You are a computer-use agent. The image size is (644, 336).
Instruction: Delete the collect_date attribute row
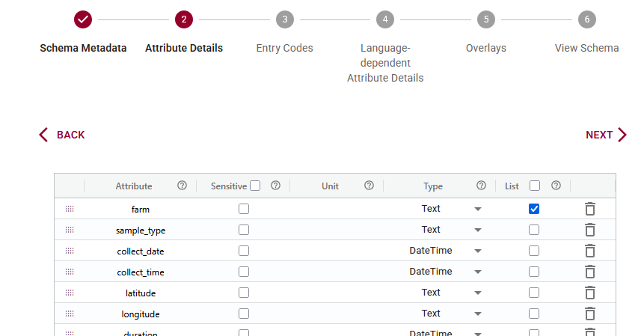point(590,251)
